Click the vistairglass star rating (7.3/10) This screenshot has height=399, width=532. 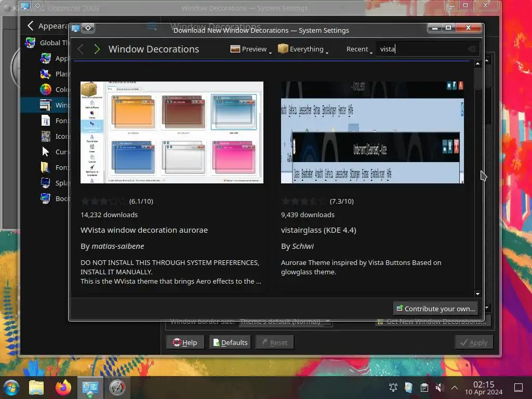303,202
